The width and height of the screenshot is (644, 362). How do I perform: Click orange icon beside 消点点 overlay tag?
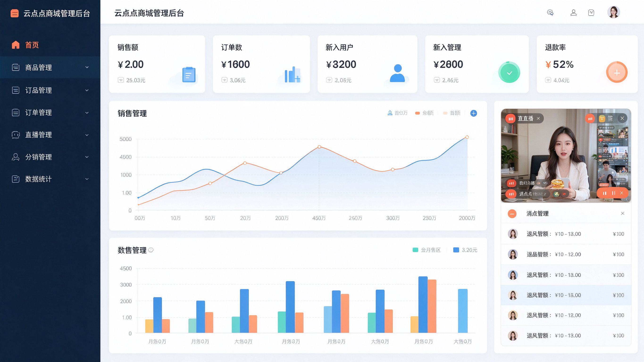pos(511,194)
